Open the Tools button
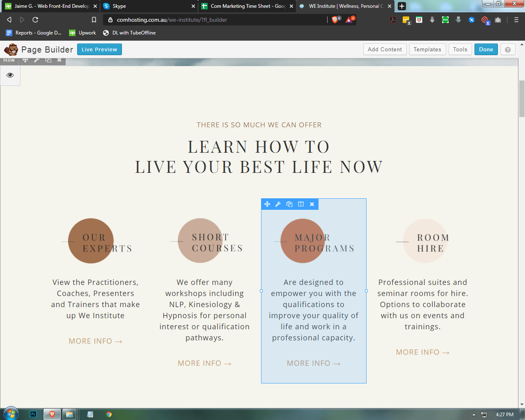 (460, 49)
